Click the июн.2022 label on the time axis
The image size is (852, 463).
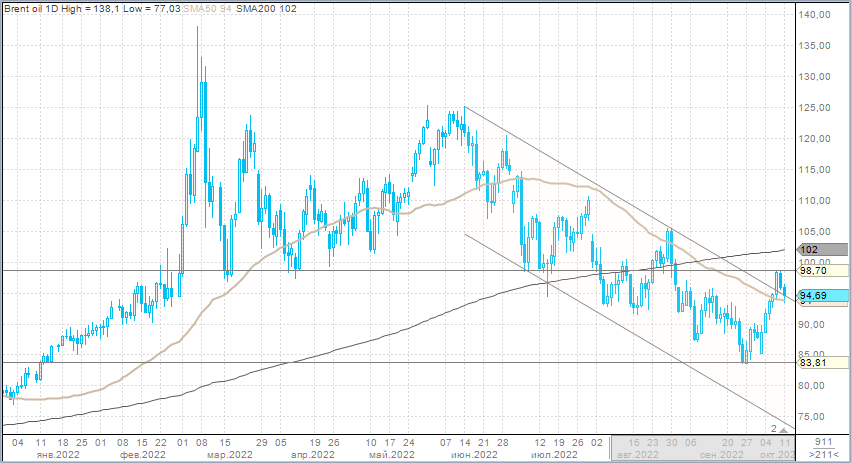point(473,454)
